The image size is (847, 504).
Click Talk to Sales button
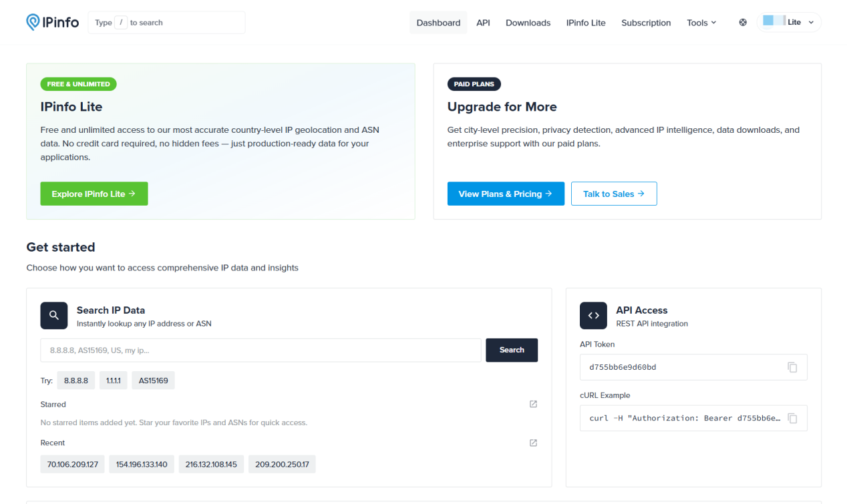[x=614, y=194]
